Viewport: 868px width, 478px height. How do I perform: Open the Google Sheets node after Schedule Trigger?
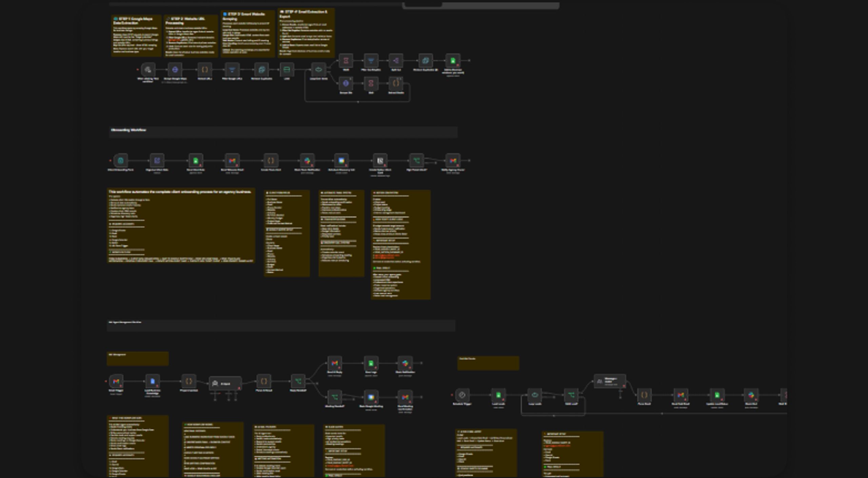tap(498, 395)
